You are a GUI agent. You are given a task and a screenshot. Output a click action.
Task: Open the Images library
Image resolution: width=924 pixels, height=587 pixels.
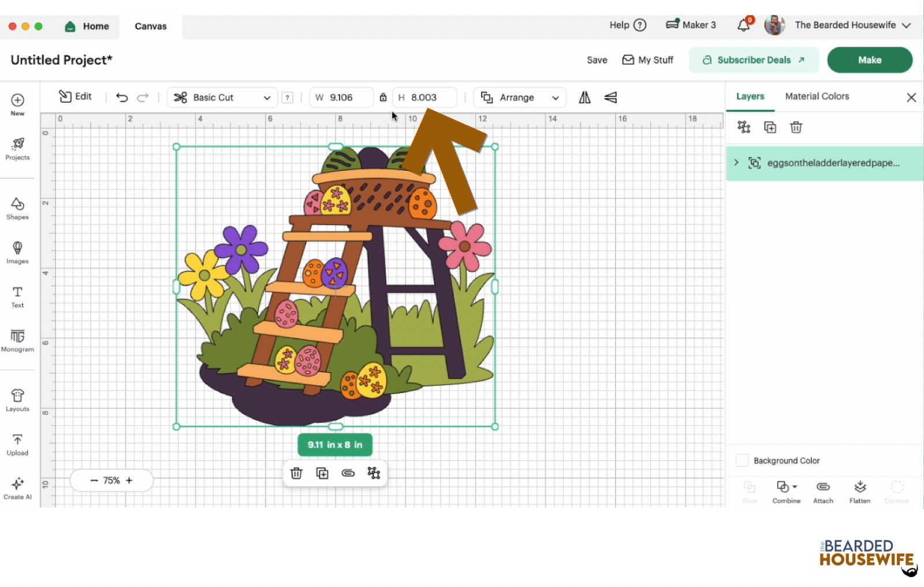coord(17,253)
